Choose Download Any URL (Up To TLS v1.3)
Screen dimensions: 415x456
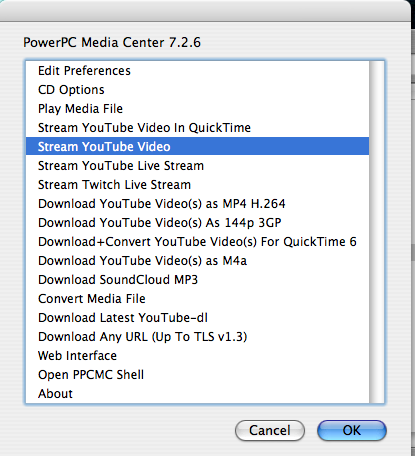click(197, 337)
